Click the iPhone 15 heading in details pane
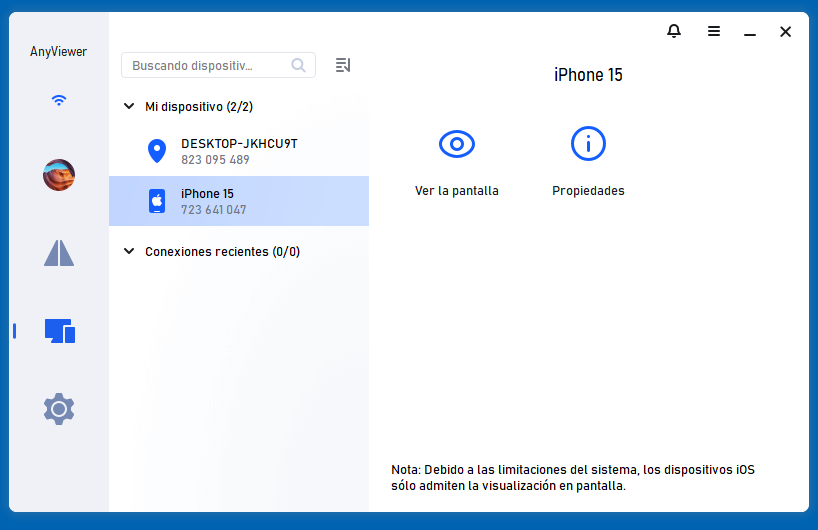Screen dimensions: 818x530 588,75
